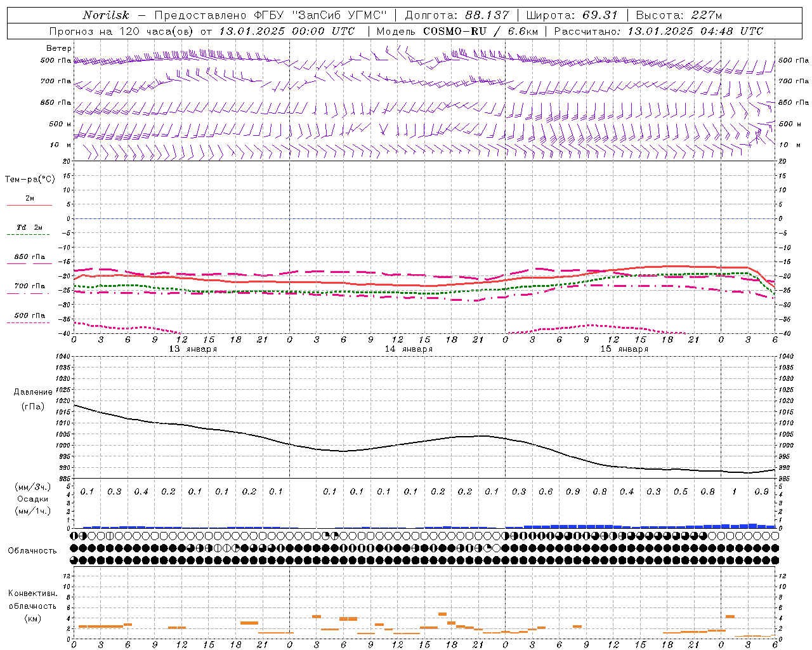The height and width of the screenshot is (650, 812).
Task: Click the Norilsk station title
Action: (106, 15)
